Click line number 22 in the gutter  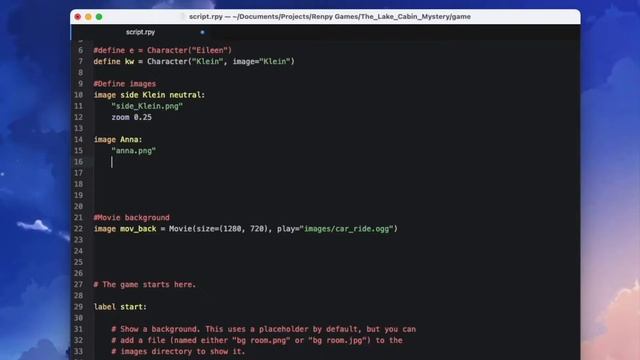pyautogui.click(x=78, y=229)
